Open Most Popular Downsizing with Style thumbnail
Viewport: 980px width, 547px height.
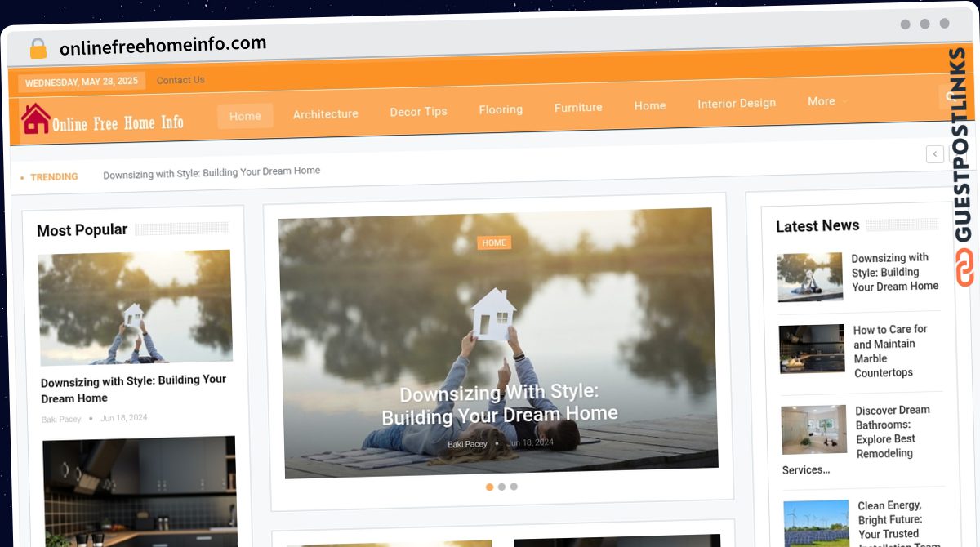click(x=135, y=308)
